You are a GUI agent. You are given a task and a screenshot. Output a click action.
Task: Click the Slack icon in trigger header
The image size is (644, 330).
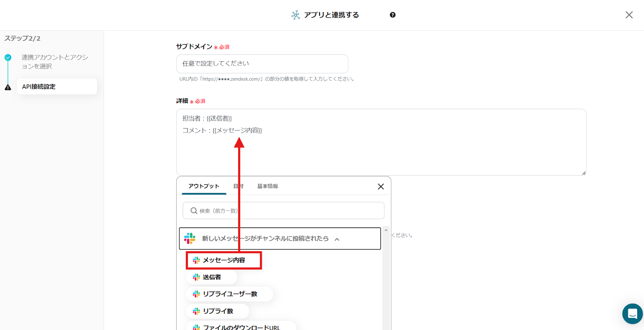coord(190,239)
